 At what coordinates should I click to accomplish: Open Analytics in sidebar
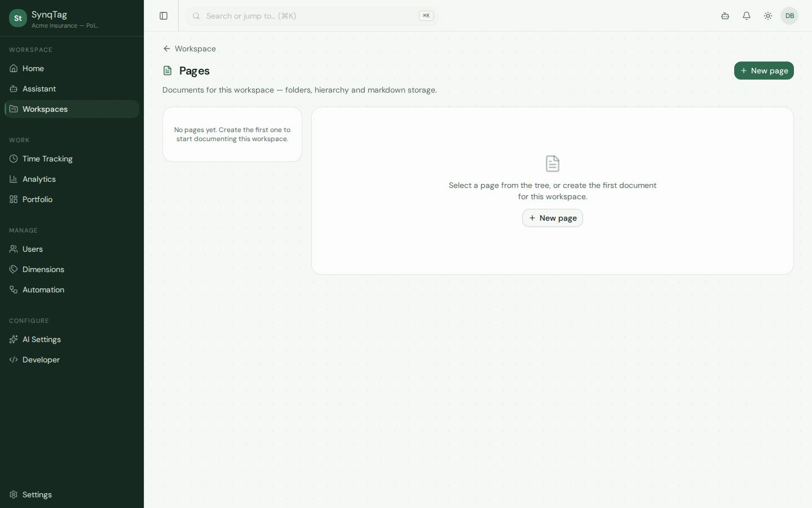(72, 179)
